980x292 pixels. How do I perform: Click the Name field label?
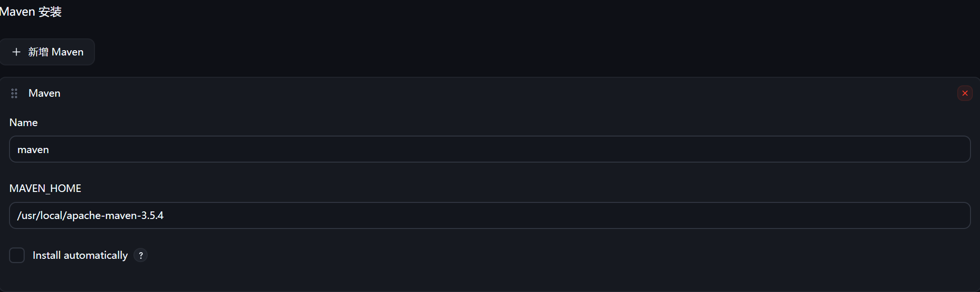[24, 123]
